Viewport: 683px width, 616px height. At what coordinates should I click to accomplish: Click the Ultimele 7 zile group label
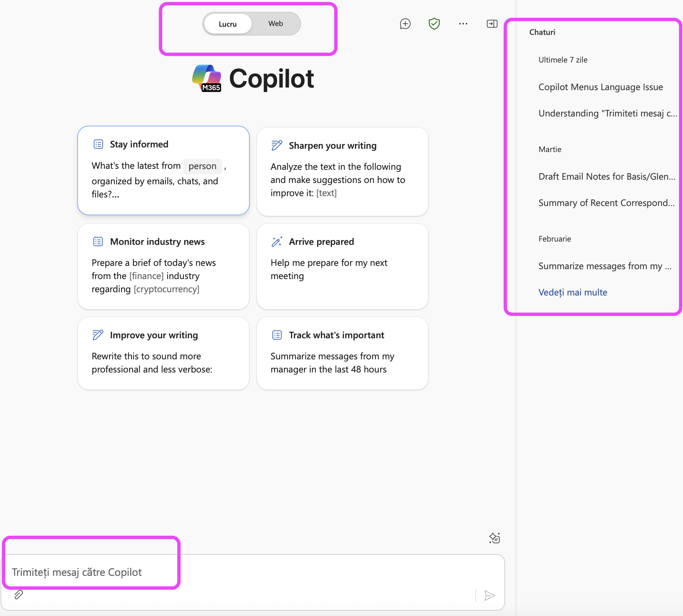pos(563,60)
